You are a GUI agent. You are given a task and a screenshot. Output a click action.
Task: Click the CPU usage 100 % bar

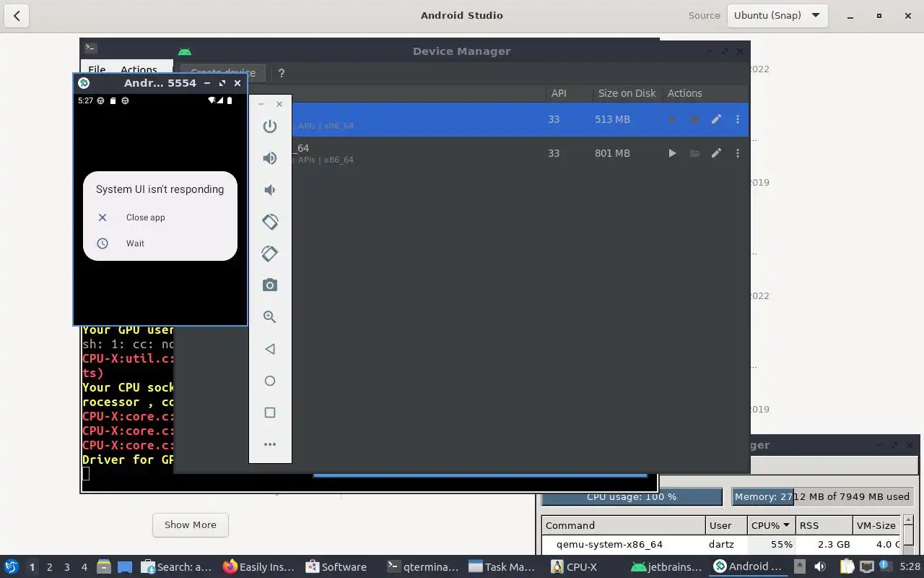tap(632, 497)
